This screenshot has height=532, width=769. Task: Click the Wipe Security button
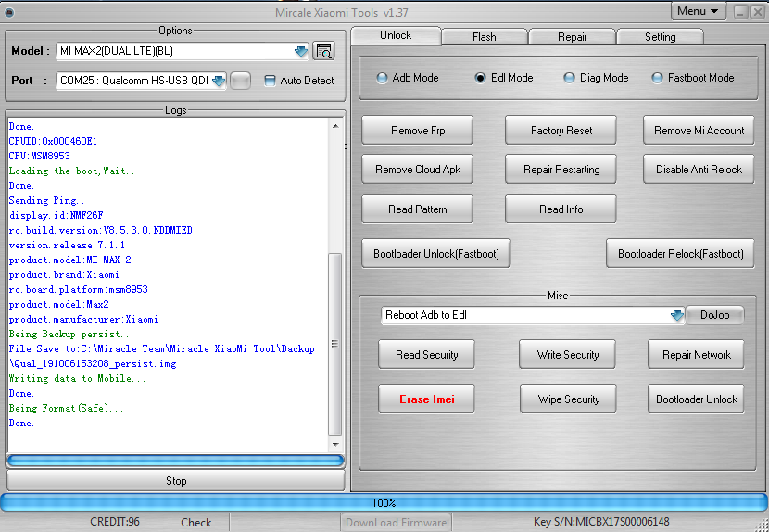tap(569, 399)
